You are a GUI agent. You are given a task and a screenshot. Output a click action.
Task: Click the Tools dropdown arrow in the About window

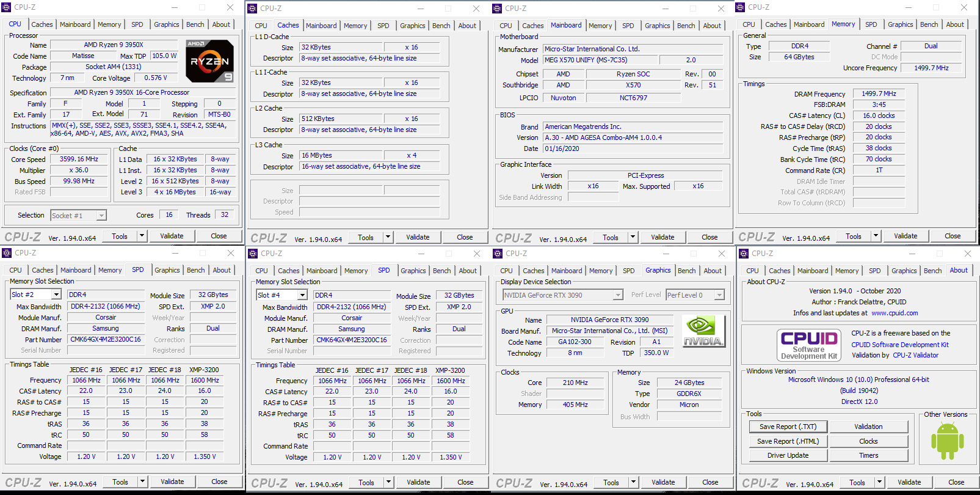tap(879, 482)
